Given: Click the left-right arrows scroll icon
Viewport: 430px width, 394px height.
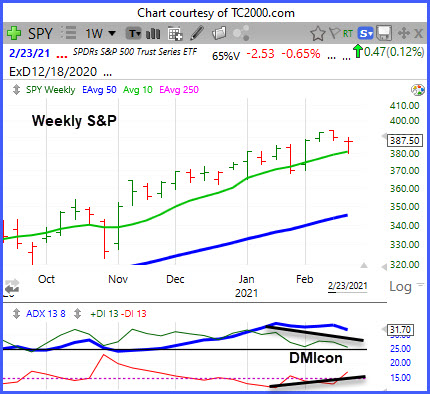Looking at the screenshot, I should (x=11, y=286).
